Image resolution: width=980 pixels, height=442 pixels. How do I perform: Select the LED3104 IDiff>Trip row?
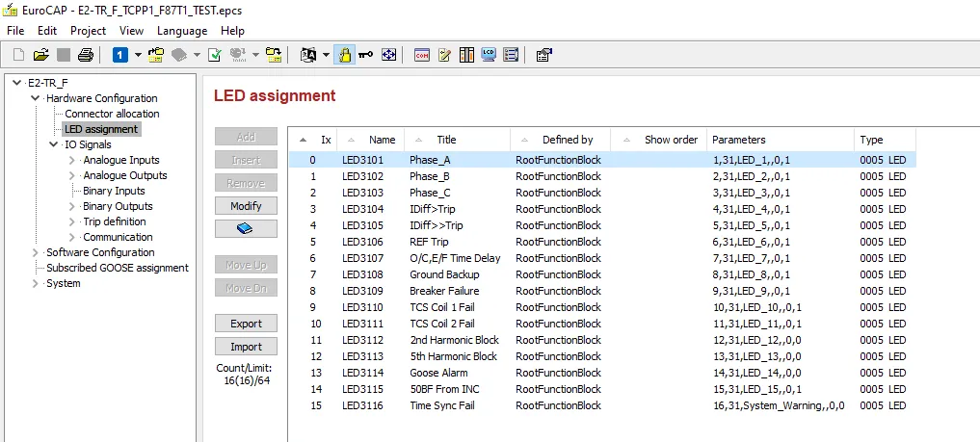(x=602, y=209)
